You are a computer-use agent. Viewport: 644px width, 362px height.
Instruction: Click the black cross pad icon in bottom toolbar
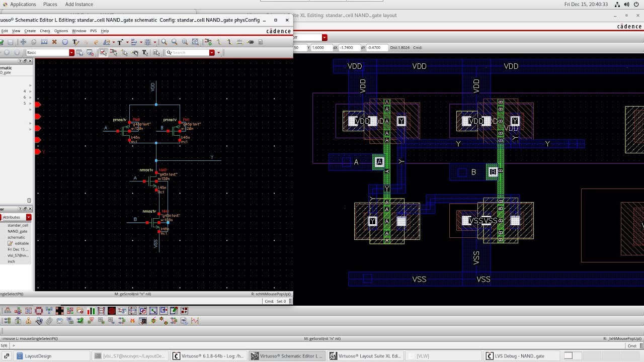(x=60, y=310)
